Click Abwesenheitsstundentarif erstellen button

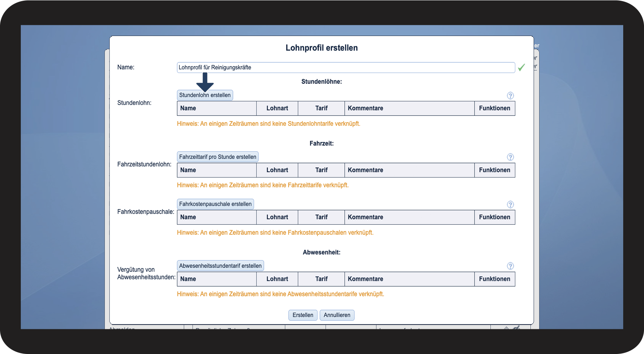[220, 266]
